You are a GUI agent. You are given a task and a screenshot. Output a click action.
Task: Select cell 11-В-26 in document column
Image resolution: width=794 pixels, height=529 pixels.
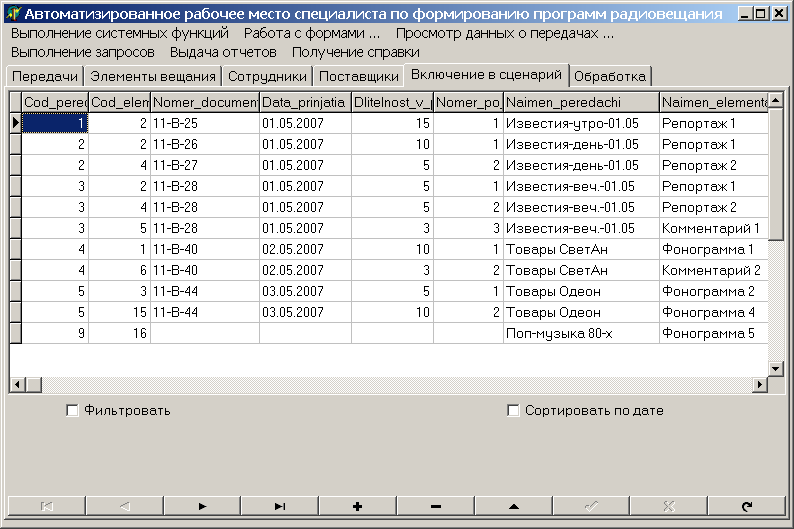coord(205,144)
